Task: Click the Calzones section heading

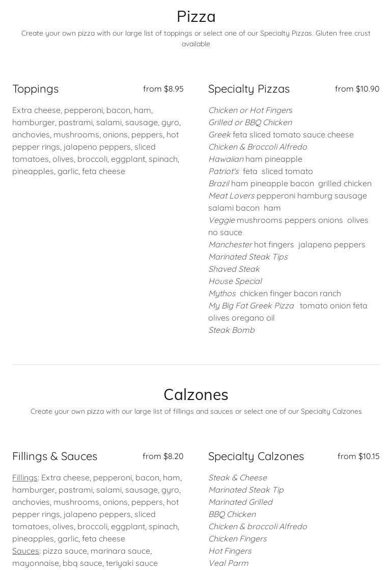Action: click(196, 395)
